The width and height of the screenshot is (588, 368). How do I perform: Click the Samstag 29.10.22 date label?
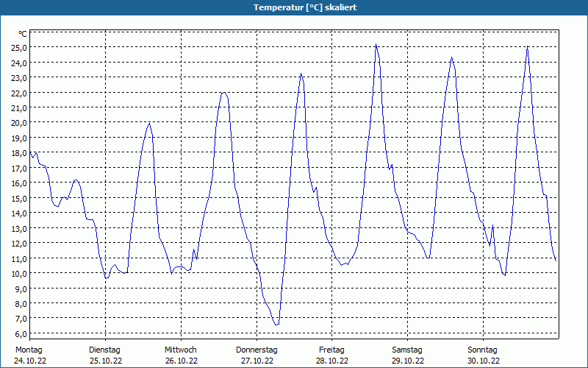(408, 355)
